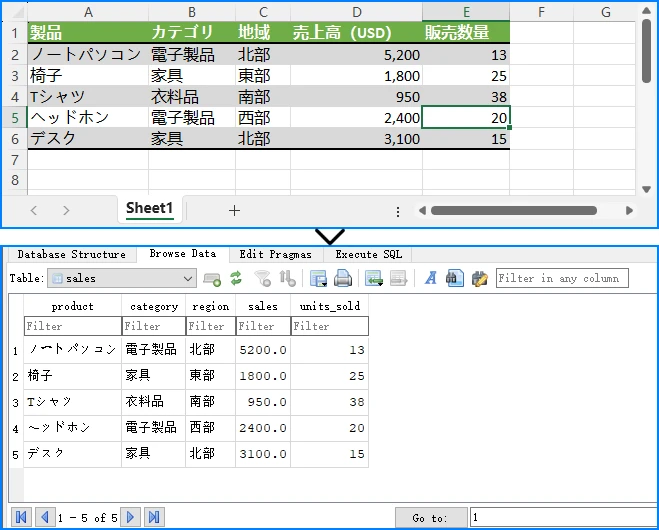Click the select all corner in spreadsheet
This screenshot has width=659, height=530.
(15, 12)
